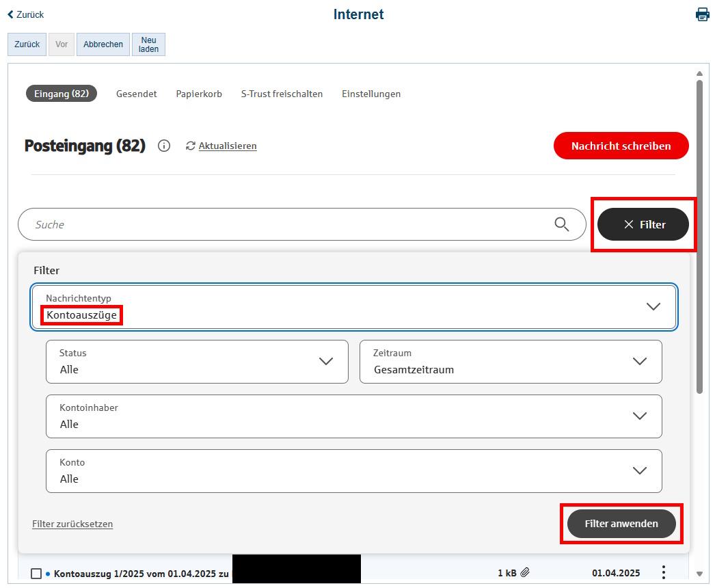Open the three-dot menu of the message row
Image resolution: width=715 pixels, height=588 pixels.
(663, 572)
